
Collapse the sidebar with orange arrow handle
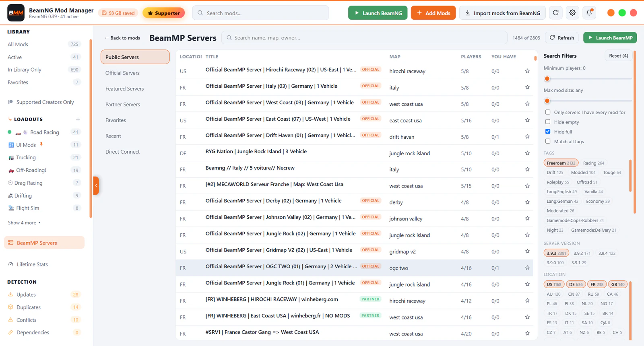coord(96,185)
